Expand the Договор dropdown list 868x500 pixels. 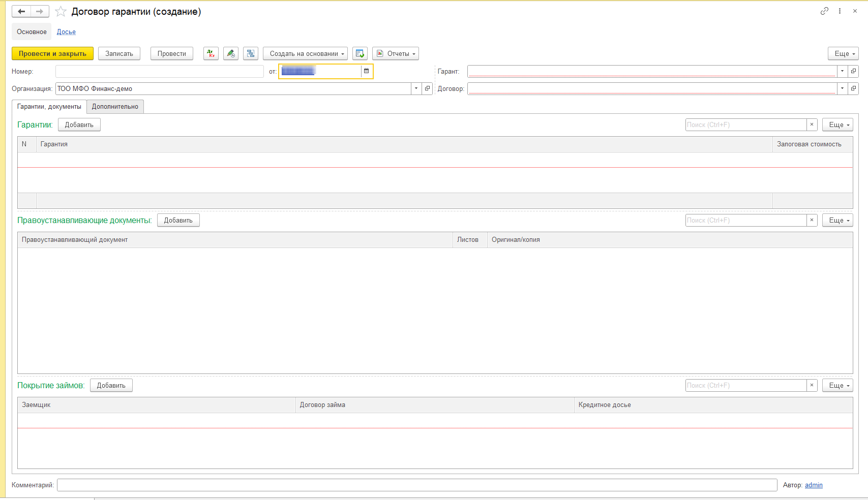[843, 88]
